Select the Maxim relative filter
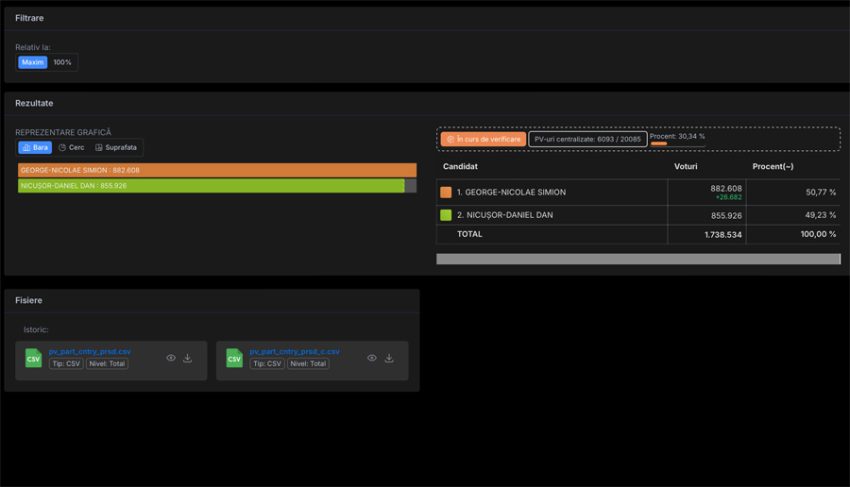 [33, 62]
